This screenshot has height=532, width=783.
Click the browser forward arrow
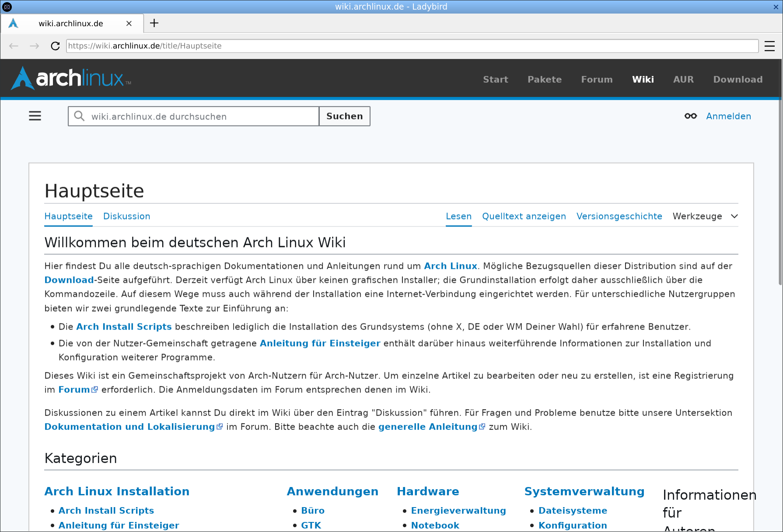[x=35, y=46]
